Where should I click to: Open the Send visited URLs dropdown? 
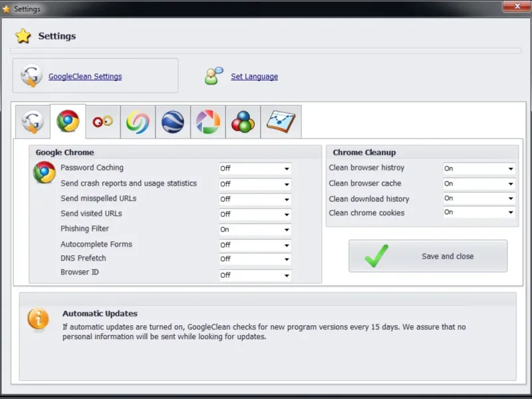click(x=255, y=214)
